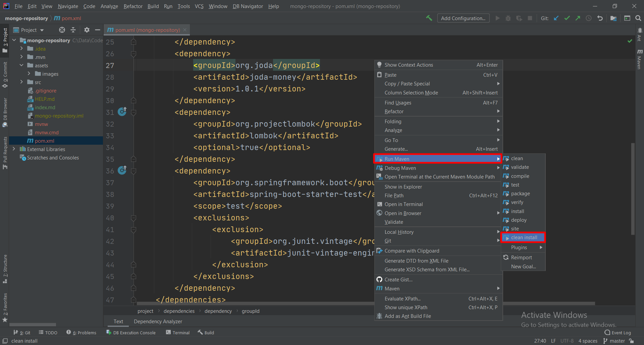The image size is (644, 345).
Task: Open Pull Requests side tab
Action: (5, 153)
